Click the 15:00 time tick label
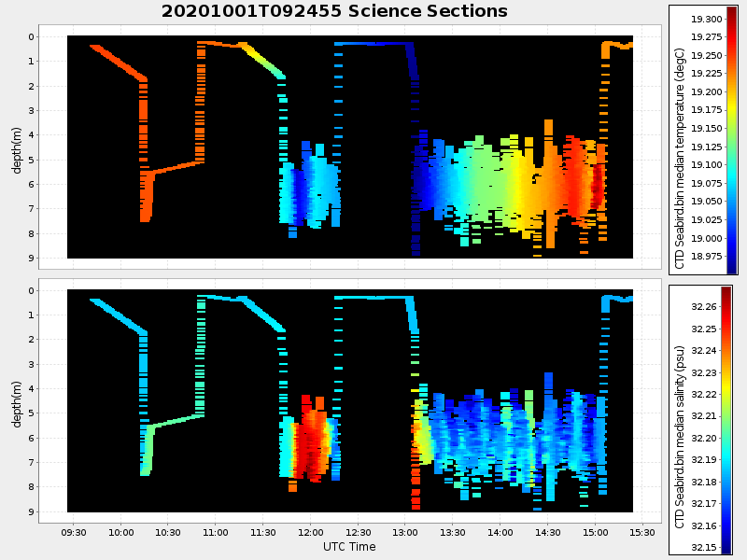 click(x=595, y=532)
